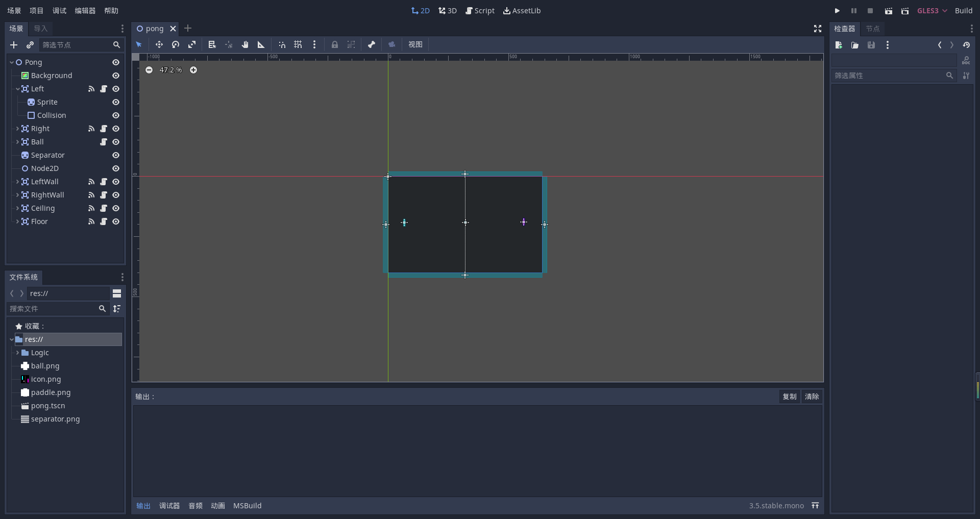Open script attached to Ball node
Viewport: 980px width, 519px height.
(104, 142)
